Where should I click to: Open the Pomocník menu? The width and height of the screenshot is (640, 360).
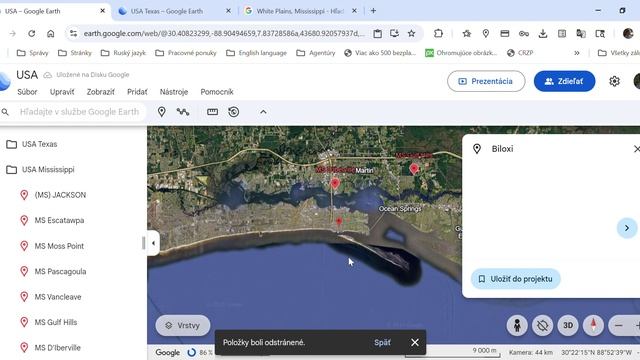217,92
